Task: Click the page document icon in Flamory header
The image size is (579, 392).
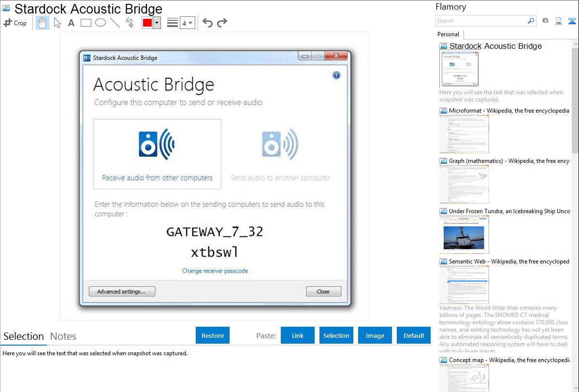Action: (x=559, y=21)
